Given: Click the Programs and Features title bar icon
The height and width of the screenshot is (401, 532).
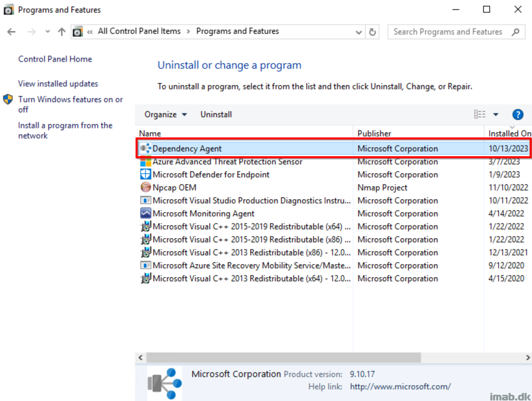Looking at the screenshot, I should pos(9,10).
